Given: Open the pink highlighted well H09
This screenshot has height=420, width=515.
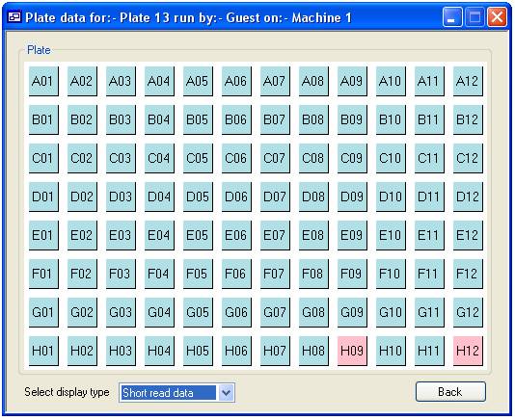Looking at the screenshot, I should 352,351.
